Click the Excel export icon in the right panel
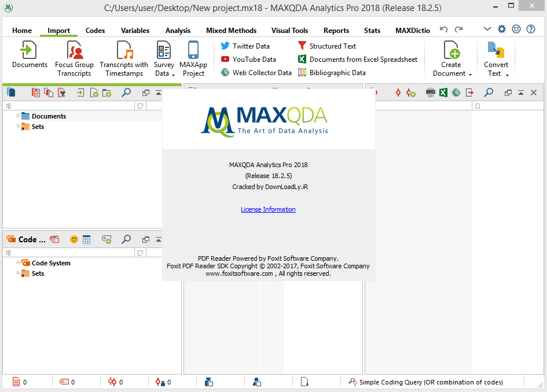This screenshot has width=547, height=392. (x=443, y=93)
